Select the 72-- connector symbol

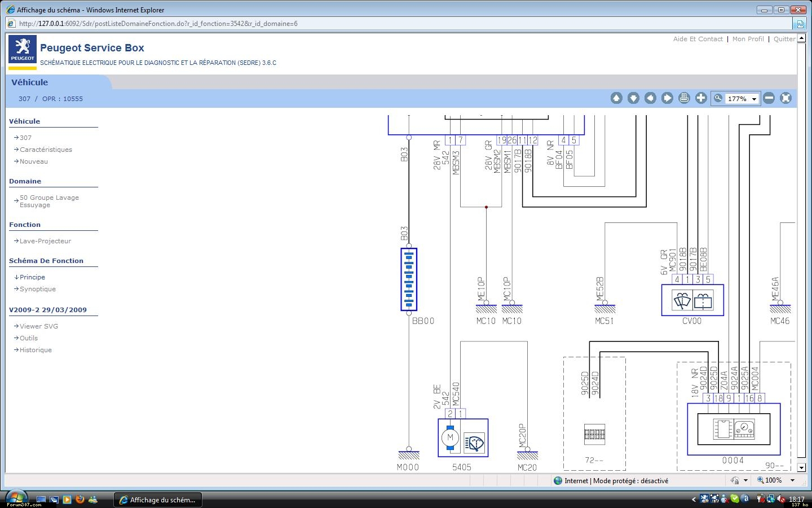tap(594, 434)
